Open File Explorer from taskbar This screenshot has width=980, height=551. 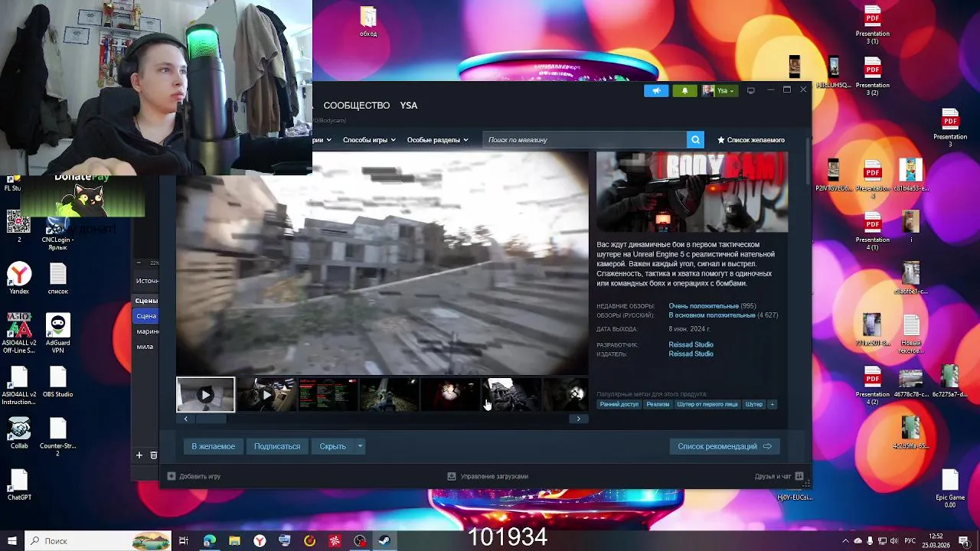[x=234, y=541]
